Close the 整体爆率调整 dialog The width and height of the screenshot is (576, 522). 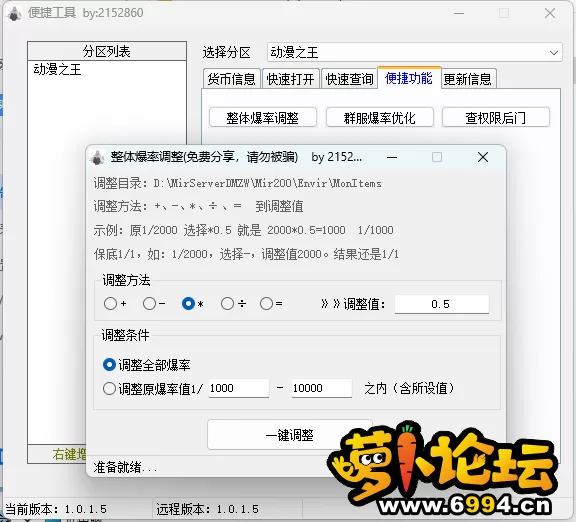click(x=483, y=157)
